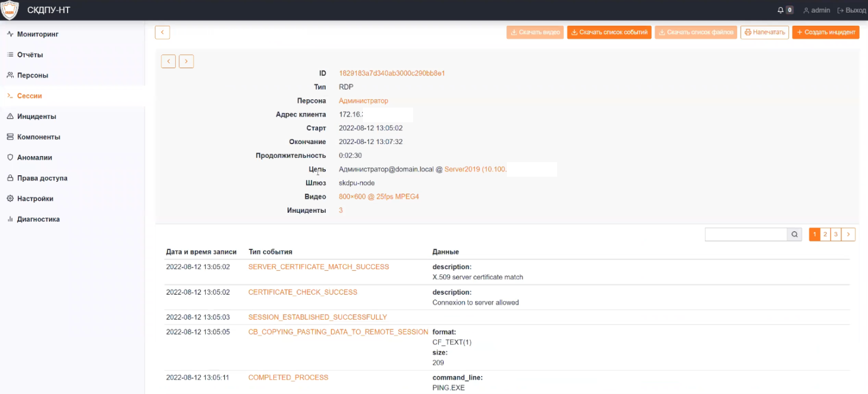This screenshot has height=394, width=868.
Task: Click the SKDPU-NT shield logo
Action: point(10,10)
